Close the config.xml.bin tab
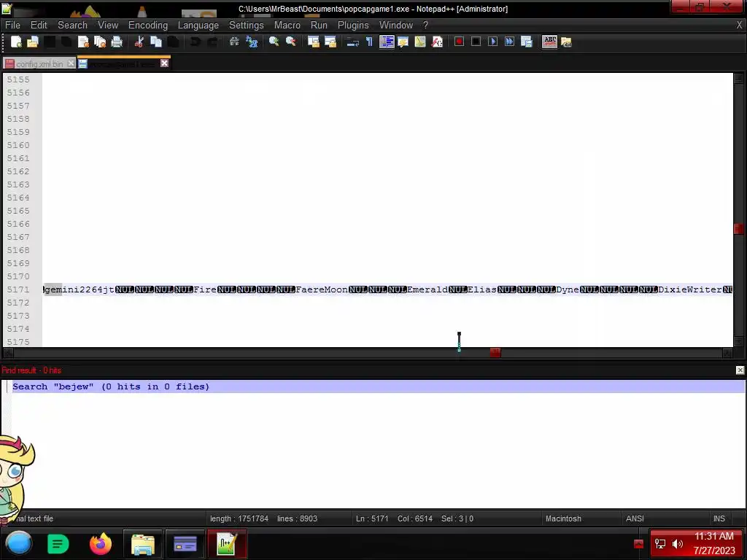Screen dimensions: 747x560 tap(71, 63)
